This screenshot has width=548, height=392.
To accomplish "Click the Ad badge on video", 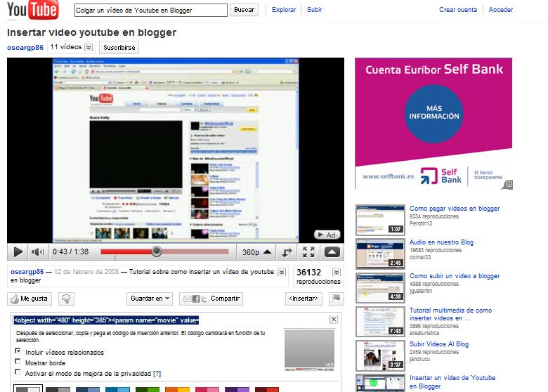I will (327, 235).
